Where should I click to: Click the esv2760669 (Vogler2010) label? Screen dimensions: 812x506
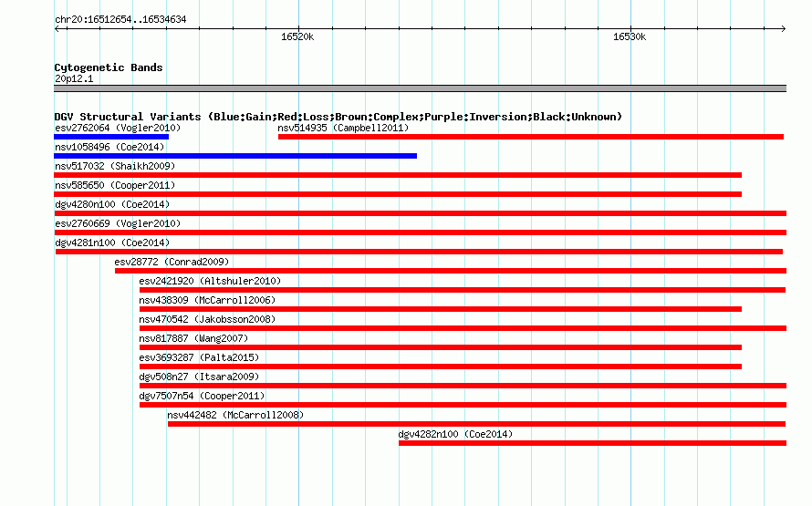118,223
